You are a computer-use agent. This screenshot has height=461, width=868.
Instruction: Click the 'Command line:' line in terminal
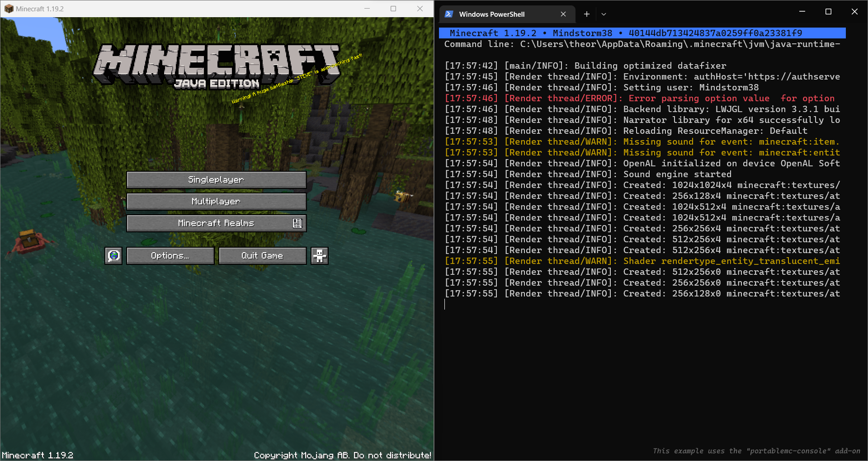pyautogui.click(x=642, y=44)
